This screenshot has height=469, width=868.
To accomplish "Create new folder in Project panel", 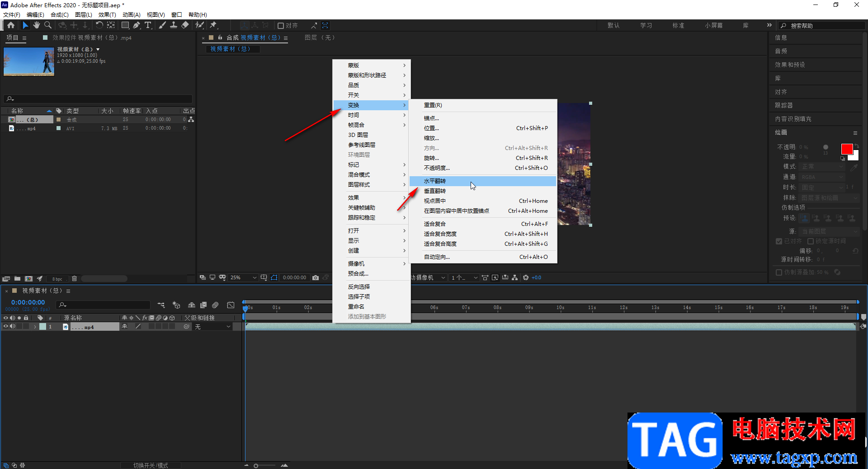I will coord(17,279).
